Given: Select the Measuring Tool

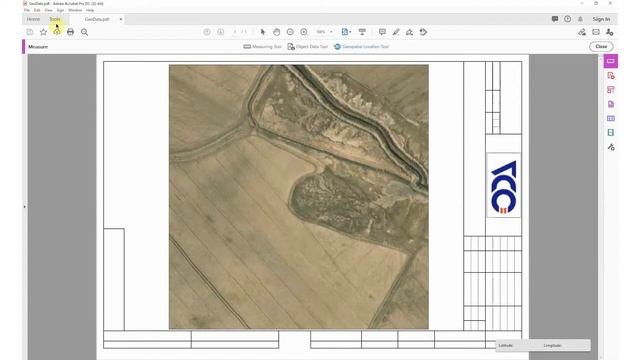Looking at the screenshot, I should tap(262, 47).
